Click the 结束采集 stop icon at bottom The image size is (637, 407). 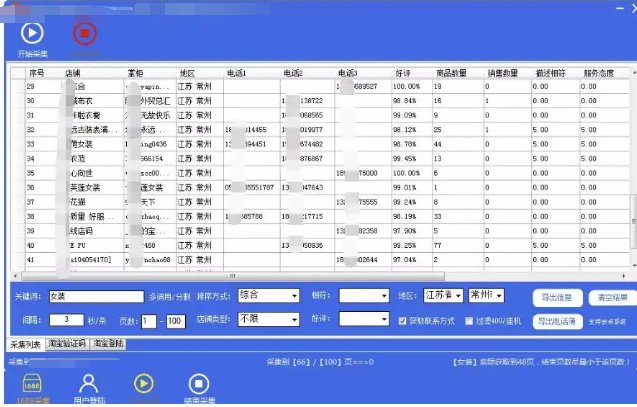(199, 385)
